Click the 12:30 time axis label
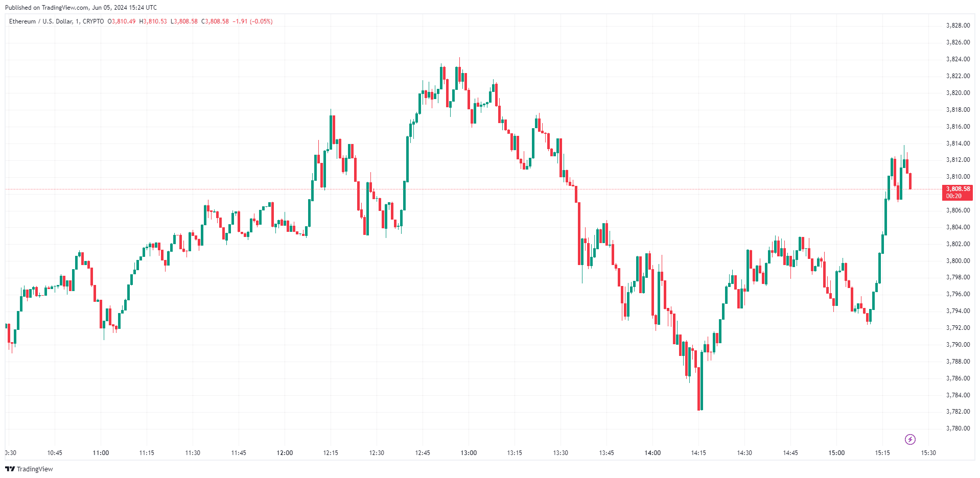980x478 pixels. [377, 453]
